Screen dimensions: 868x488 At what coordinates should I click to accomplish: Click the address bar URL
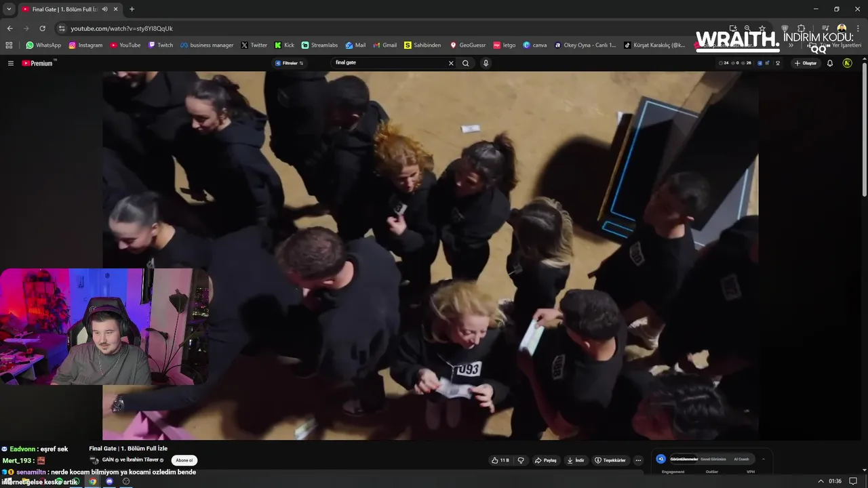click(x=122, y=28)
